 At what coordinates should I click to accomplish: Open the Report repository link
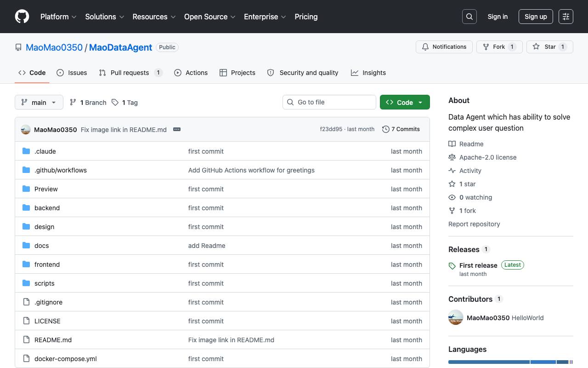pos(474,224)
